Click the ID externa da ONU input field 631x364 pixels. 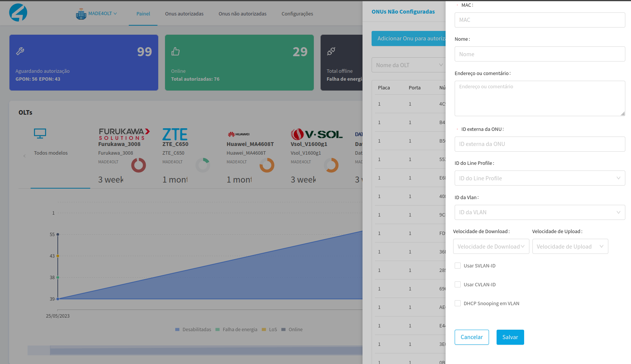coord(540,144)
